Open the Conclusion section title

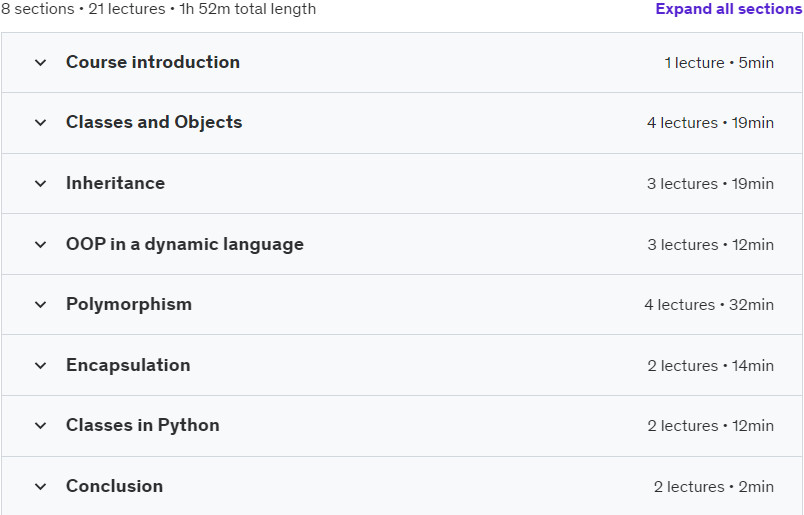pos(114,486)
